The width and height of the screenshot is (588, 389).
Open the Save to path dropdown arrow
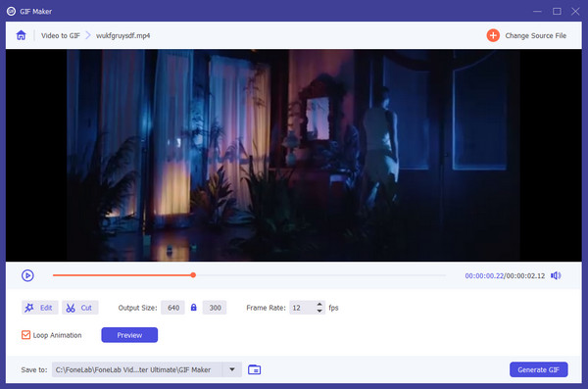(x=232, y=369)
